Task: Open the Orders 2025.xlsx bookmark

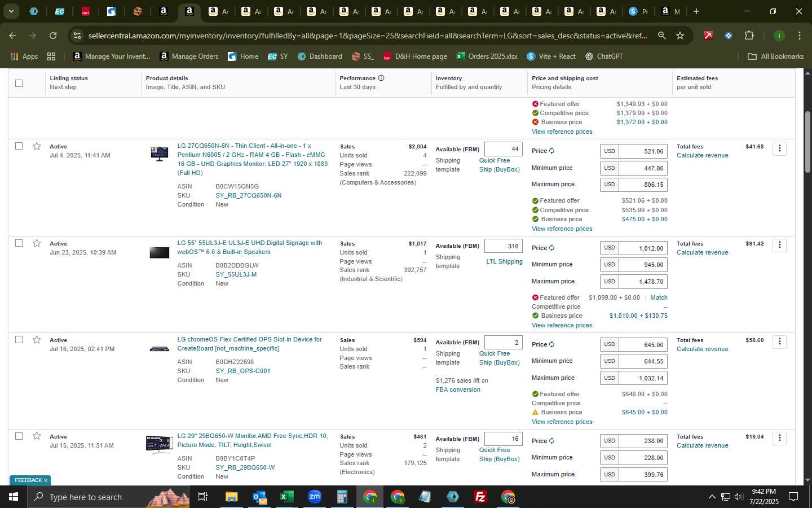Action: click(487, 56)
